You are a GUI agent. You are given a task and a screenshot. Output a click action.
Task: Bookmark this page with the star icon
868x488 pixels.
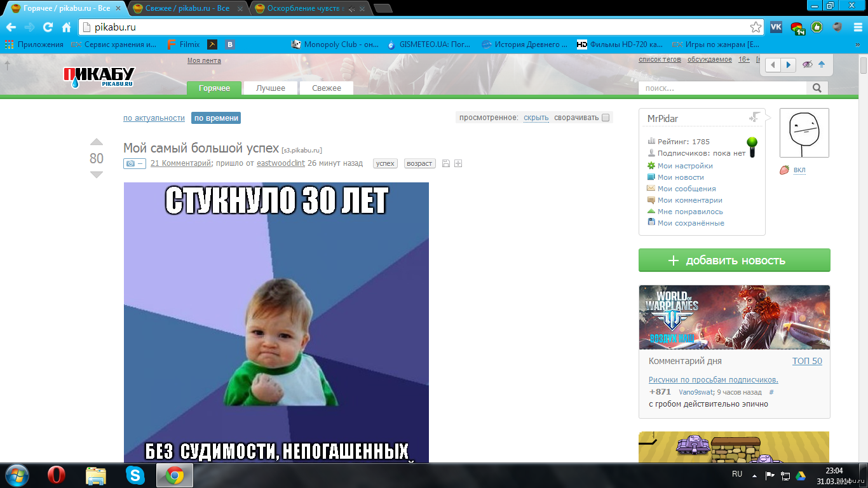coord(756,27)
